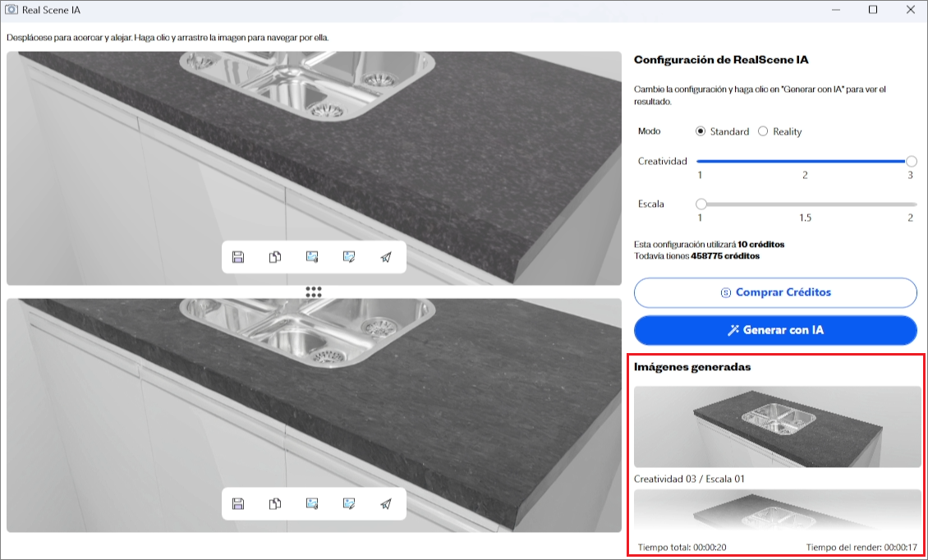Click copy icon on the upper image toolbar

pos(275,257)
